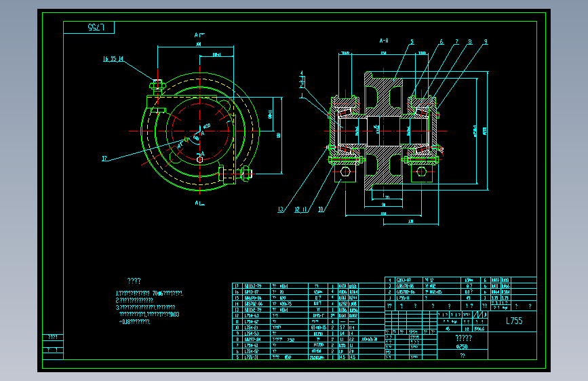Select the section-cut marker A above left view

(x=199, y=35)
